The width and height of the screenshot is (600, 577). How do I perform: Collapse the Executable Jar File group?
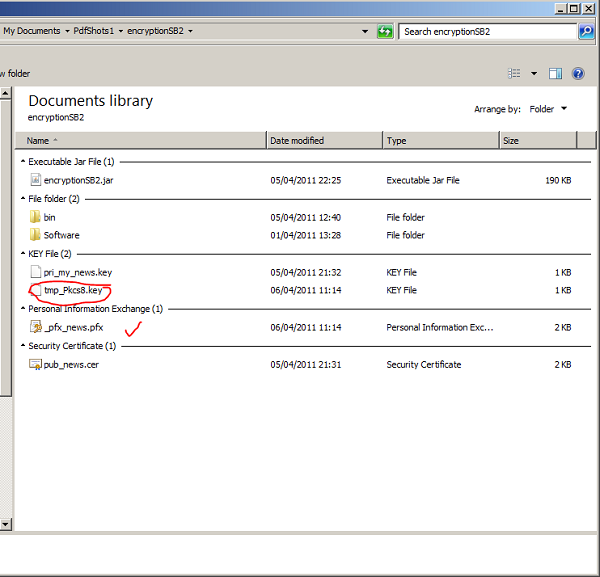pyautogui.click(x=23, y=161)
